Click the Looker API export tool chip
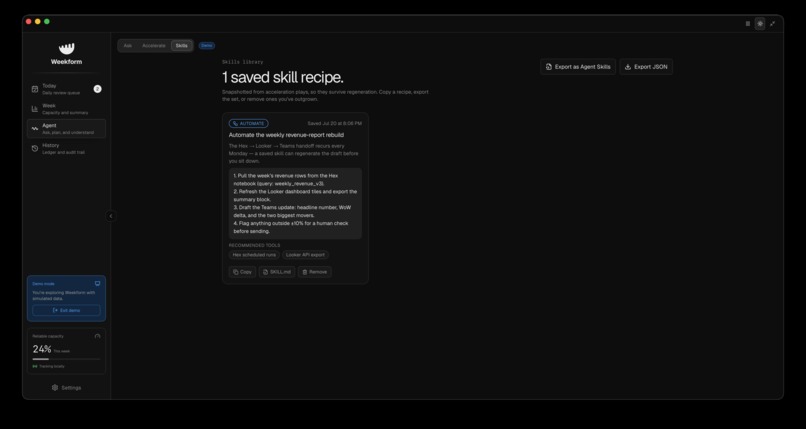 pos(305,255)
